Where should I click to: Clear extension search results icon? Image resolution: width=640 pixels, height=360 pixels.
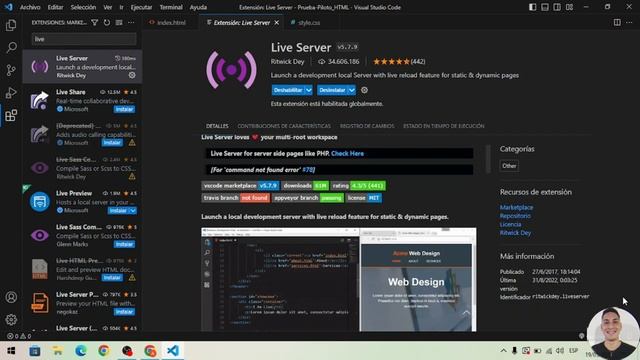coord(119,22)
